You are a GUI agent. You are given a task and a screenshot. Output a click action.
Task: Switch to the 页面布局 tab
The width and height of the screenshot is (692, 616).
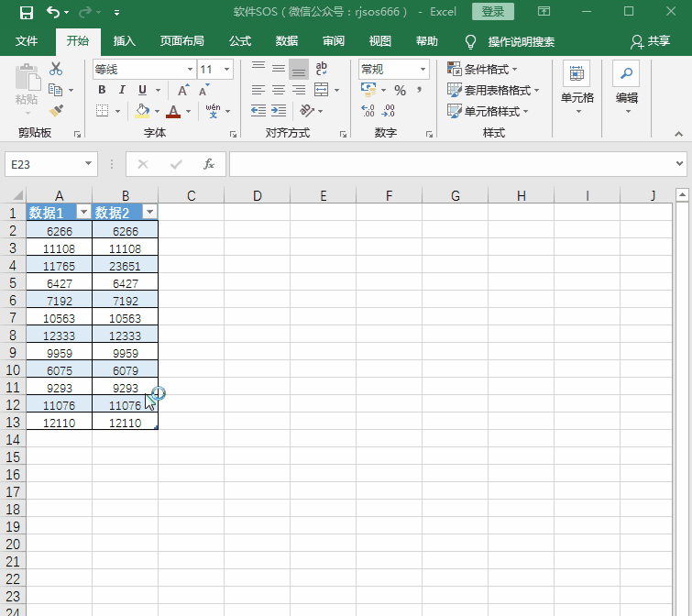(x=181, y=41)
